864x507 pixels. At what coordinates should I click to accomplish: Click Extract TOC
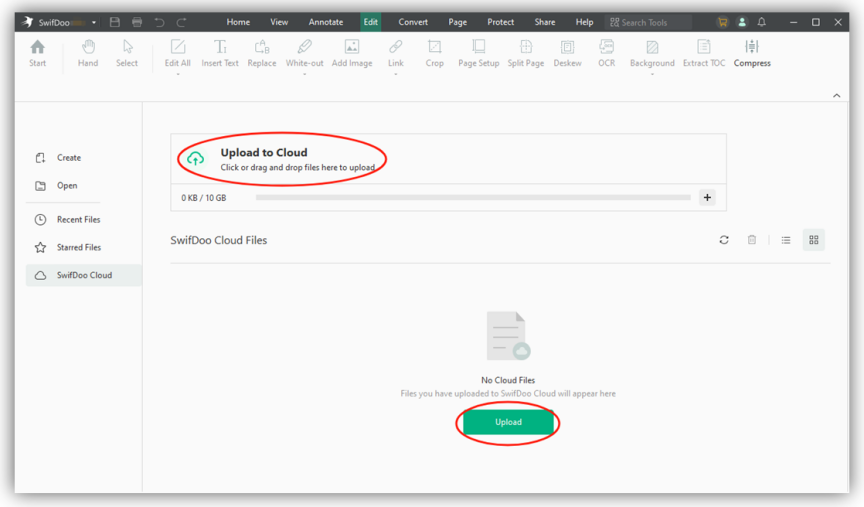(704, 53)
